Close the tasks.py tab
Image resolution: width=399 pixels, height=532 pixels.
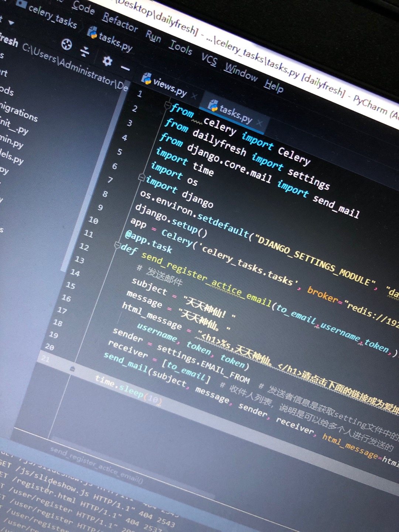(260, 123)
